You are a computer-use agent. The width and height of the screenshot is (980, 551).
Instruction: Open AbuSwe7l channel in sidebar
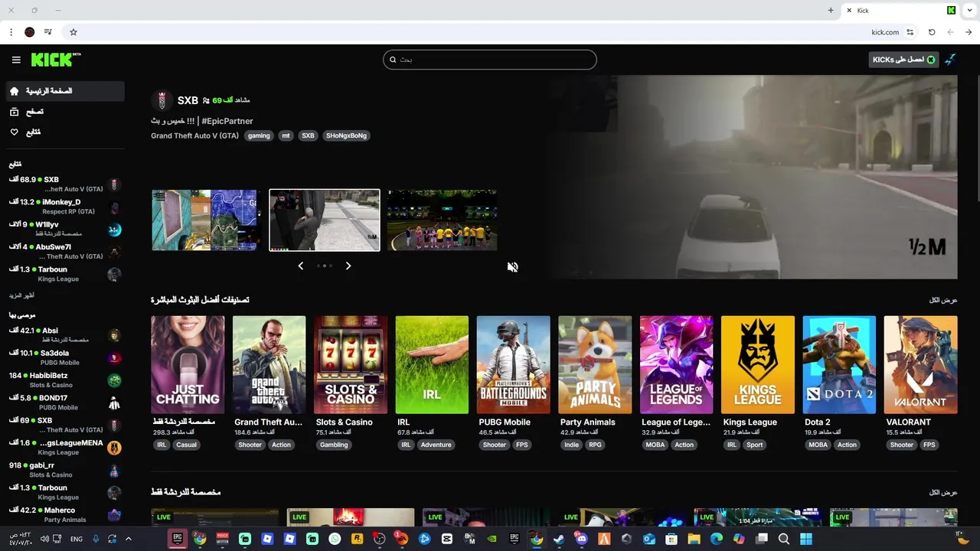coord(64,251)
